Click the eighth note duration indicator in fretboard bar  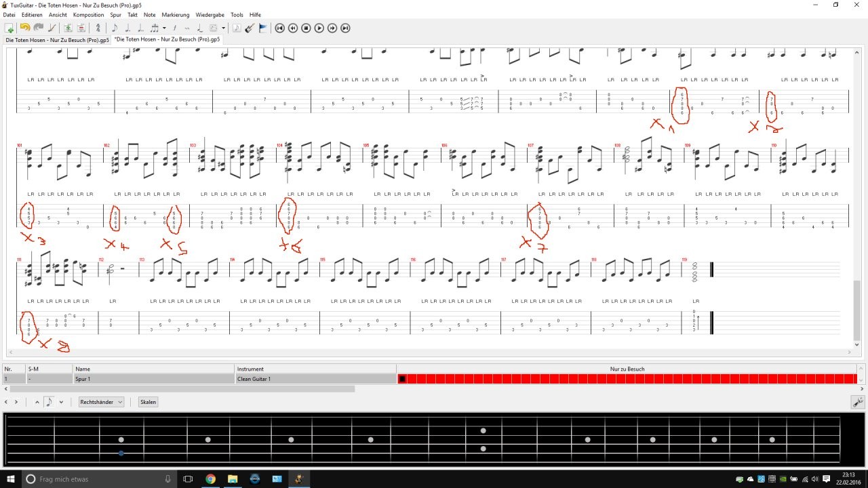tap(49, 402)
